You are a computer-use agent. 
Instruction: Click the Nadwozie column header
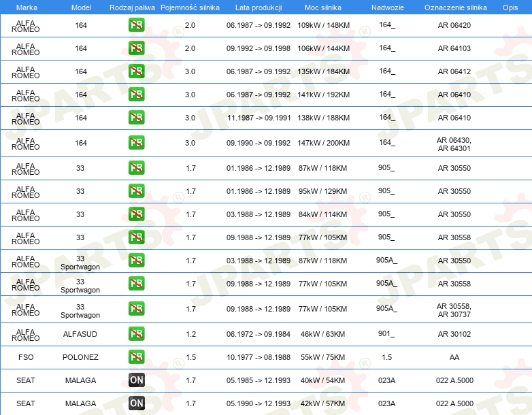click(388, 7)
